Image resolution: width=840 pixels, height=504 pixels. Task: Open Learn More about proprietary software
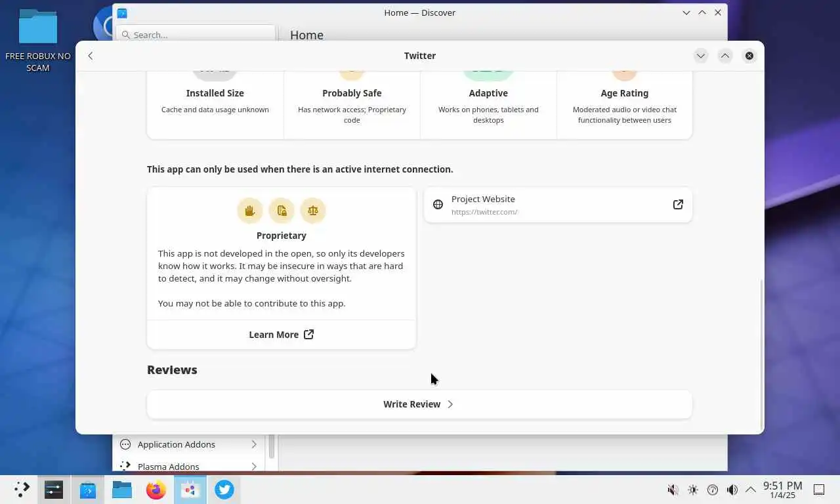[282, 335]
